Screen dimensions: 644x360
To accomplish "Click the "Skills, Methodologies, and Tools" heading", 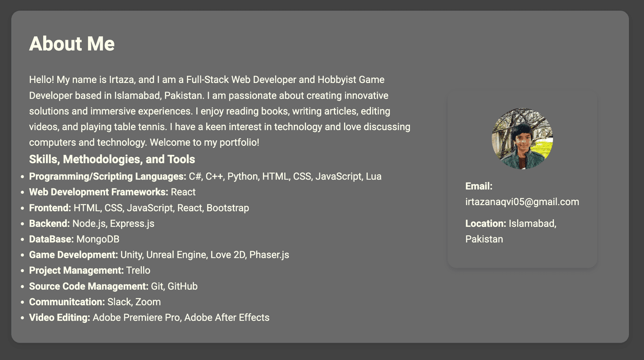I will tap(112, 159).
